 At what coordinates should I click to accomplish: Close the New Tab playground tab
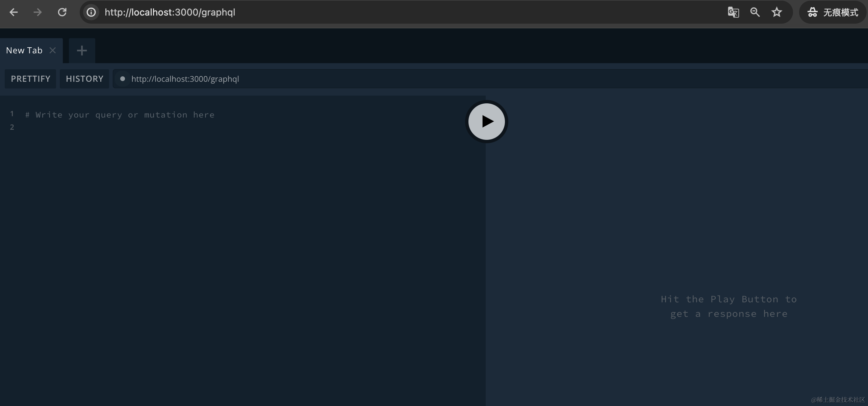(53, 50)
